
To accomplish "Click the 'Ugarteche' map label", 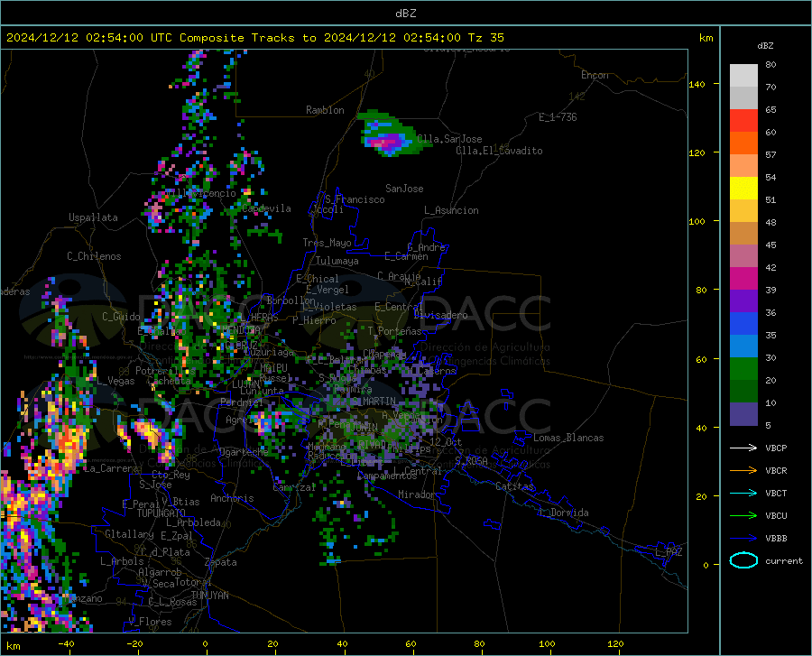I will tap(244, 452).
